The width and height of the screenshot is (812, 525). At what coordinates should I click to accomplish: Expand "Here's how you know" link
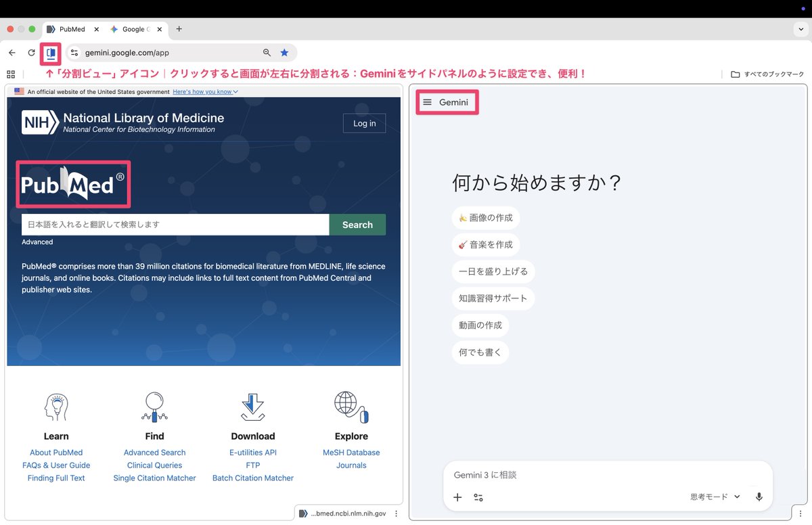(x=205, y=91)
